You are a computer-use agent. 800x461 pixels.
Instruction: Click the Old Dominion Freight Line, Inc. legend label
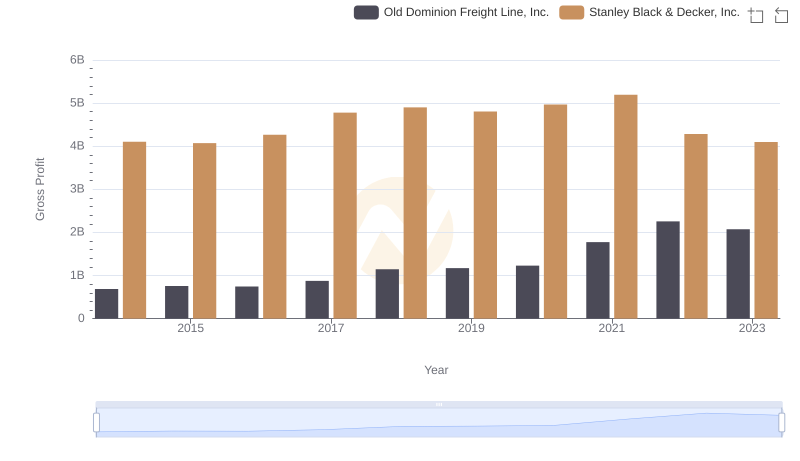pos(466,12)
